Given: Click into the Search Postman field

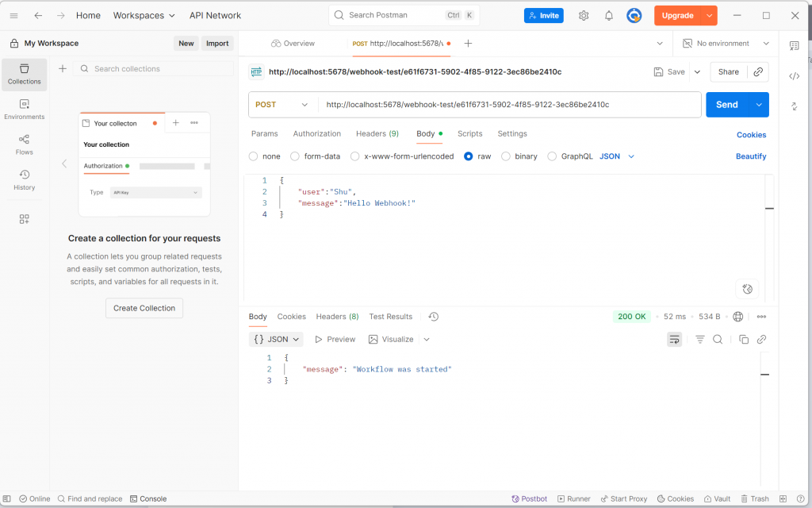Looking at the screenshot, I should (404, 16).
